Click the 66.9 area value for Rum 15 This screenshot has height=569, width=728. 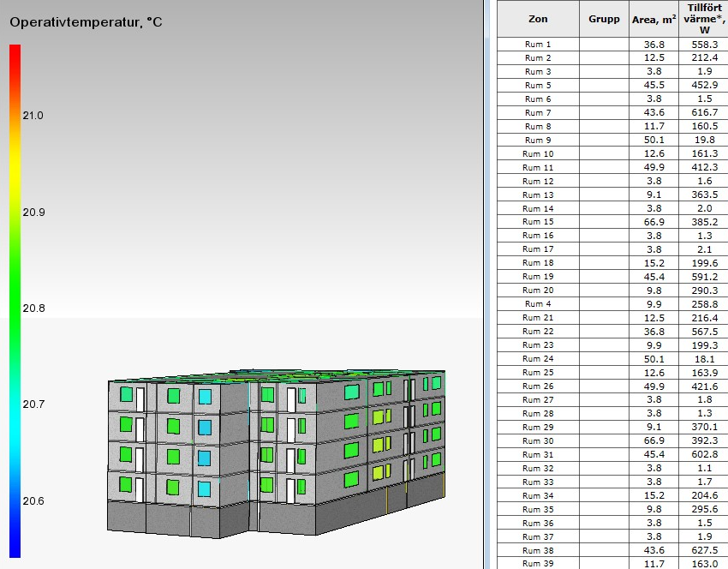(x=653, y=222)
